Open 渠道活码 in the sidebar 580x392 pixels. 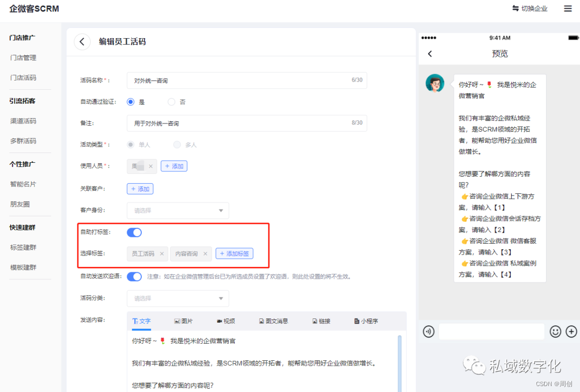click(23, 121)
